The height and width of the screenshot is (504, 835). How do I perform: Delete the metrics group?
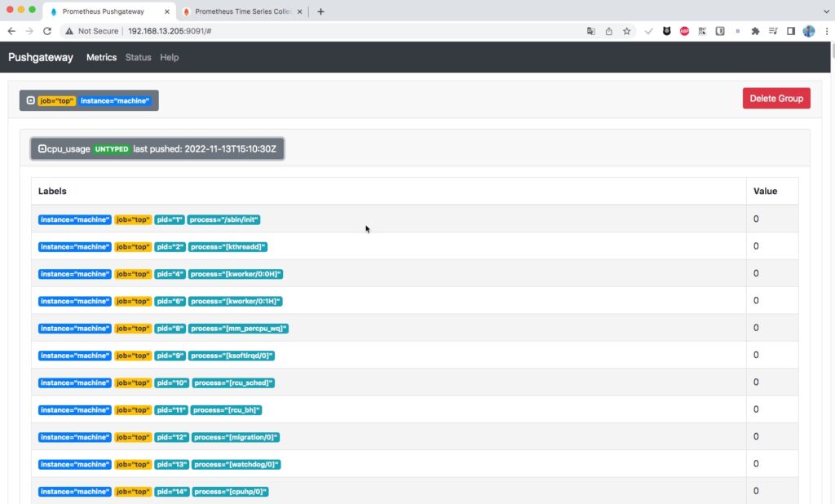click(x=776, y=98)
